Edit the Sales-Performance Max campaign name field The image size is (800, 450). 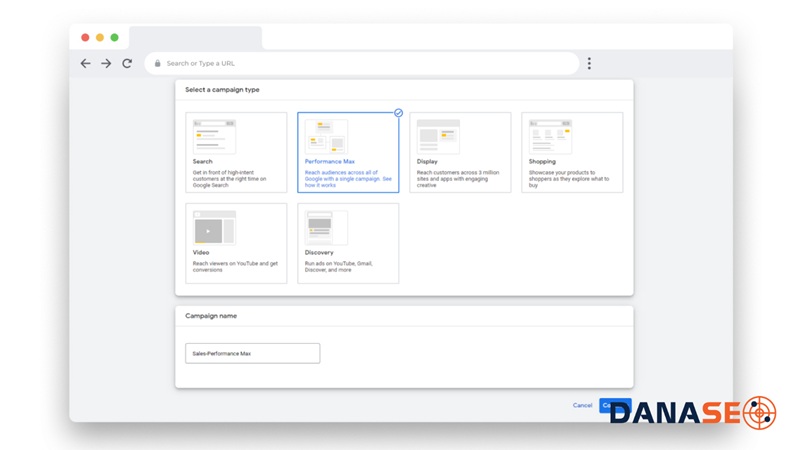point(253,353)
